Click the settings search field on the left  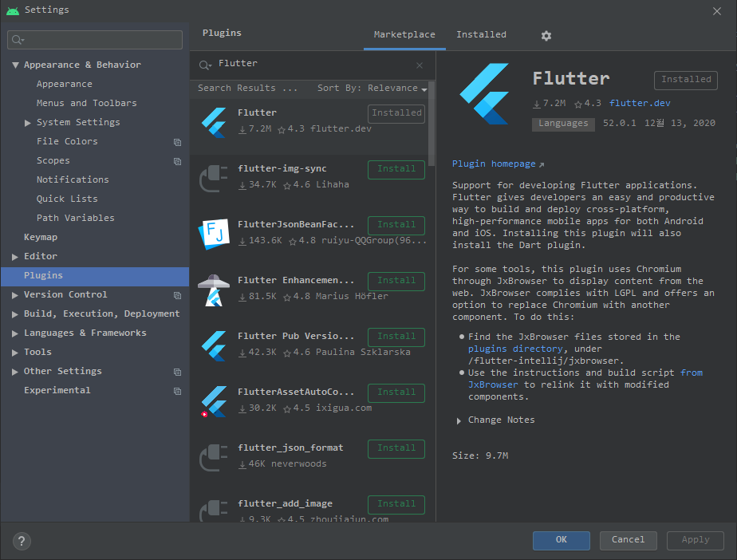(94, 39)
